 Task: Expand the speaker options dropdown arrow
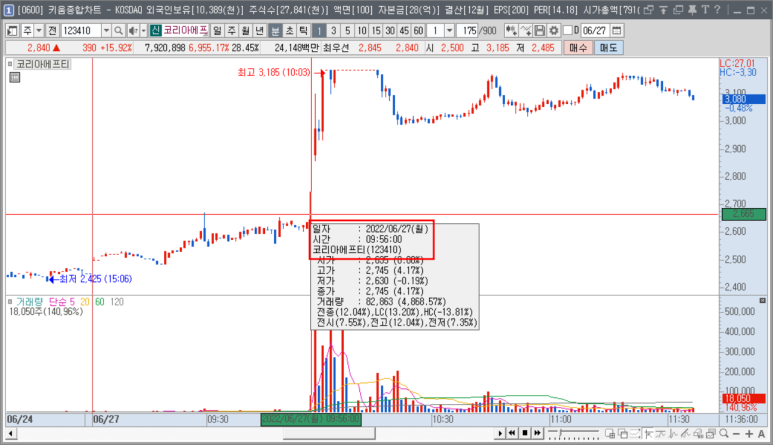(x=143, y=31)
